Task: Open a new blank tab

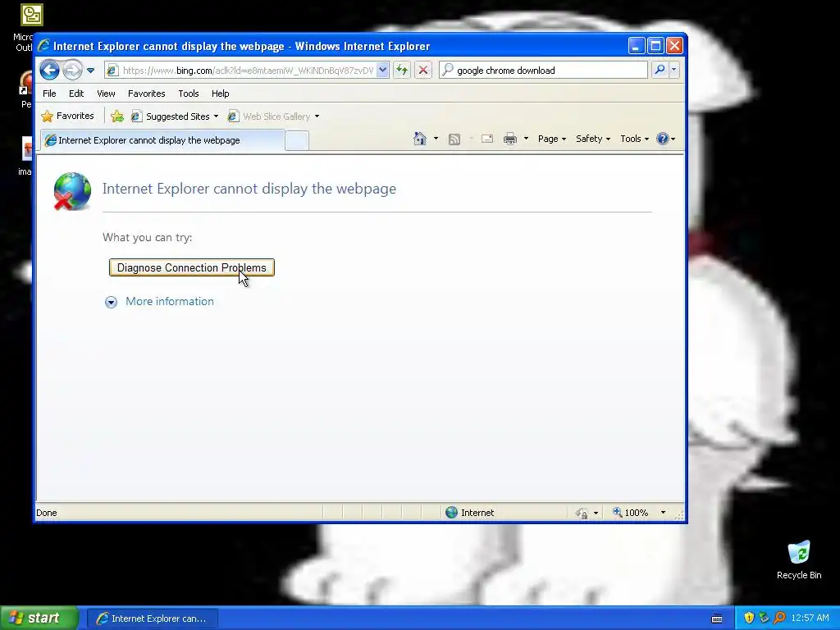Action: click(x=297, y=141)
